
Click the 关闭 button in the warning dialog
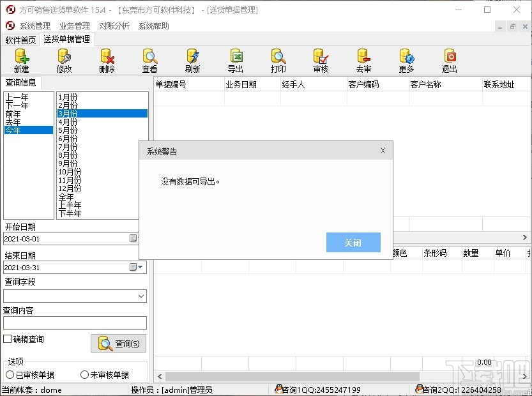[x=353, y=243]
